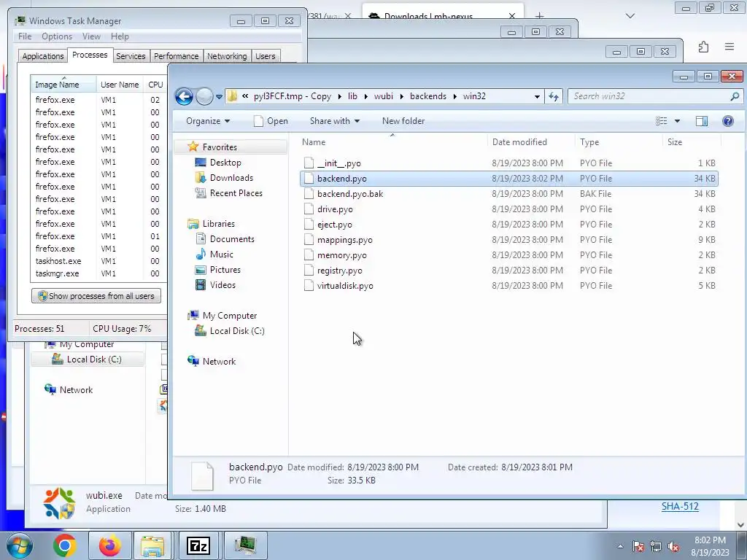Screen dimensions: 747x560
Task: Switch to the Services tab
Action: [x=131, y=56]
